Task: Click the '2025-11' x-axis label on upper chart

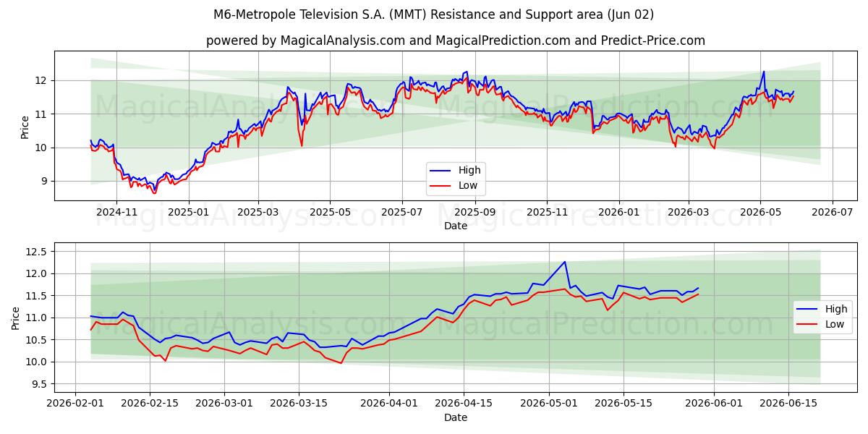Action: coord(546,212)
